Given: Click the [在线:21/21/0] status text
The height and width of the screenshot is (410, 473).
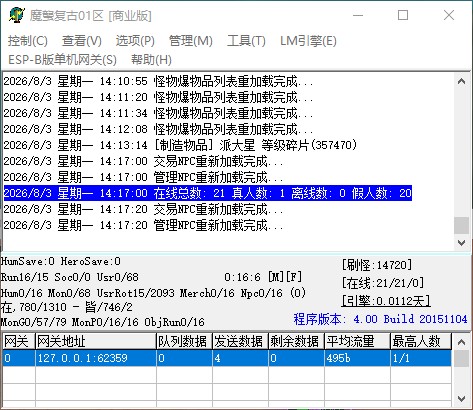Looking at the screenshot, I should pyautogui.click(x=383, y=283).
